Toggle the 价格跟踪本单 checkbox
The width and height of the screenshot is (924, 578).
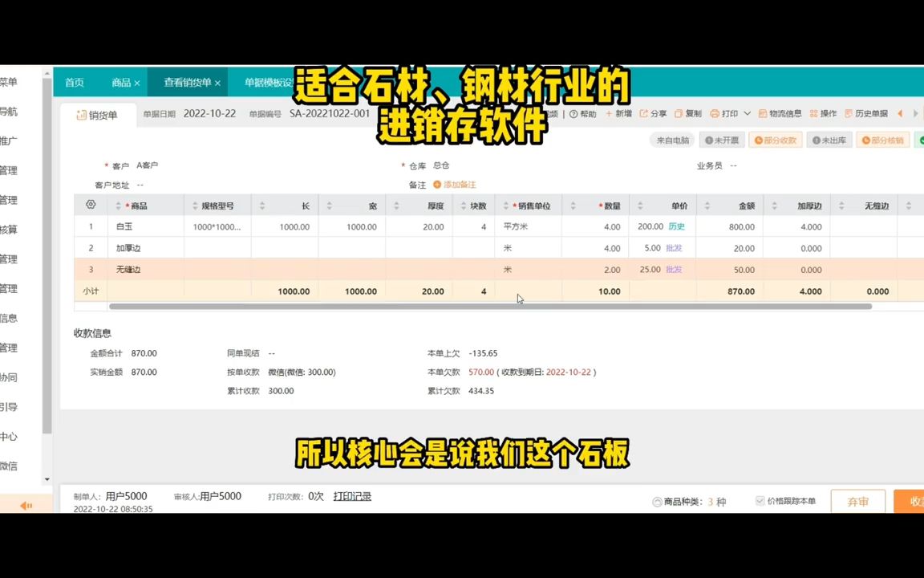pos(760,501)
